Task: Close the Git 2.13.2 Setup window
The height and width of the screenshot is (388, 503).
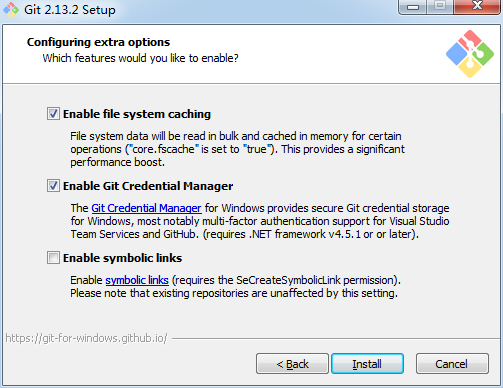Action: pyautogui.click(x=477, y=7)
